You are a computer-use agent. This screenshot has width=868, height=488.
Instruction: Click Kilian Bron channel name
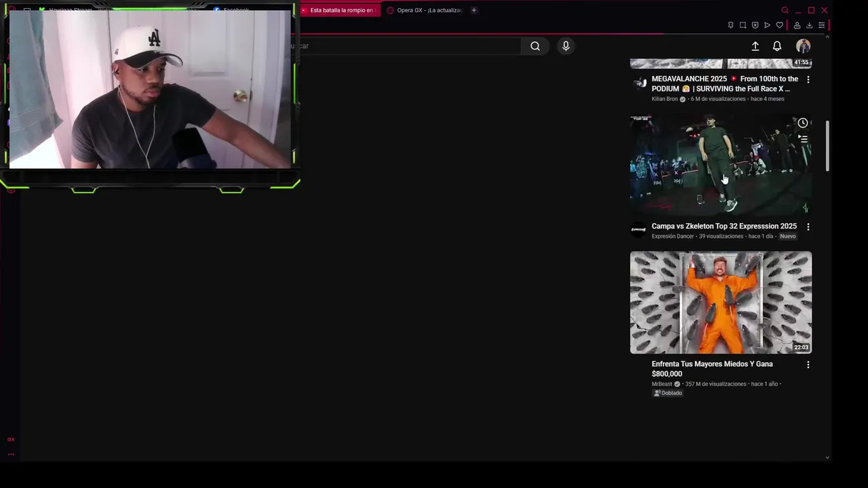click(x=665, y=99)
